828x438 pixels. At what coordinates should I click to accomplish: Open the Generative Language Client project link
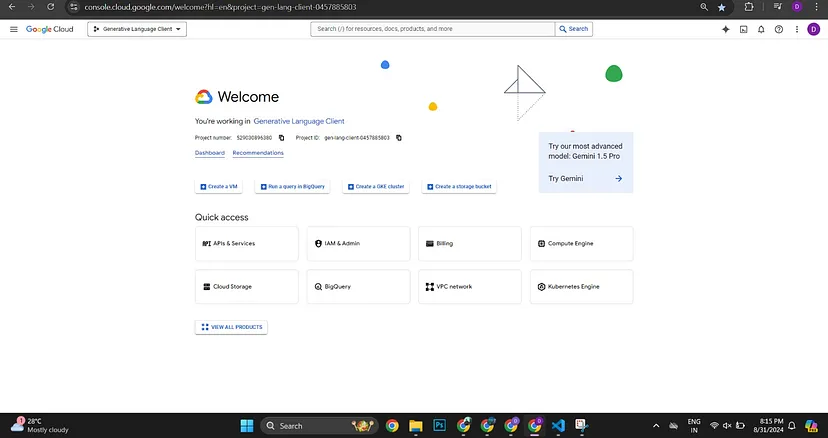point(299,121)
